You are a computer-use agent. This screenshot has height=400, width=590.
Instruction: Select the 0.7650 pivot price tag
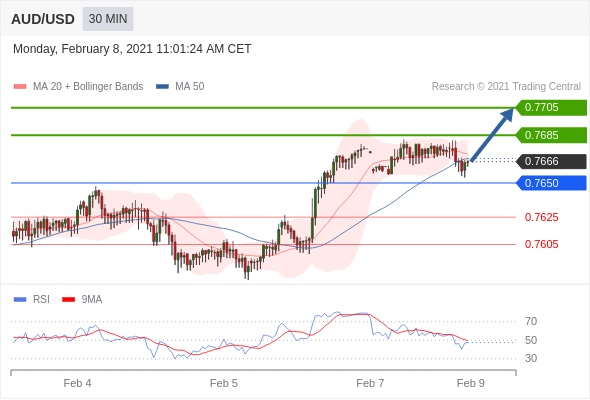[x=551, y=183]
